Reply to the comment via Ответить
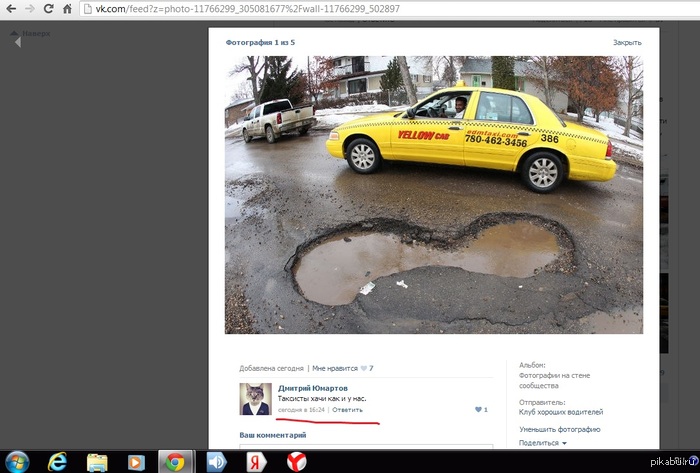This screenshot has height=473, width=700. pyautogui.click(x=347, y=410)
